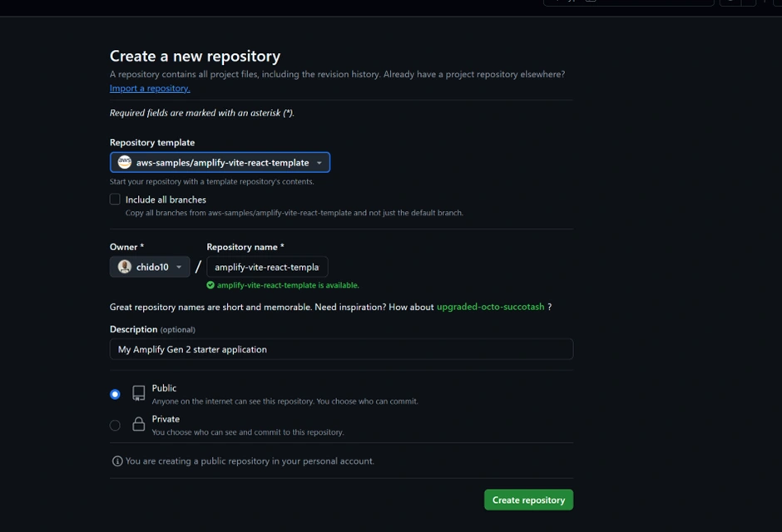The image size is (782, 532).
Task: Click the Private option label text
Action: click(166, 419)
